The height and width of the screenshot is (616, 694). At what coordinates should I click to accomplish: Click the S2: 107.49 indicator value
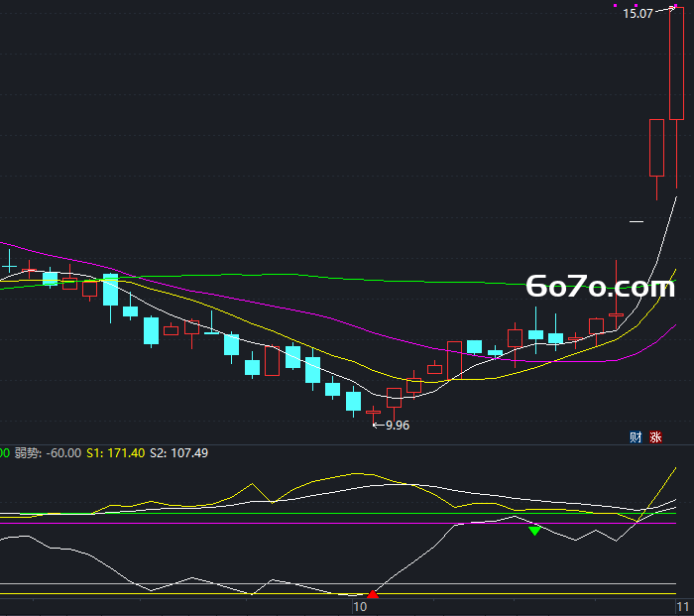tap(178, 453)
